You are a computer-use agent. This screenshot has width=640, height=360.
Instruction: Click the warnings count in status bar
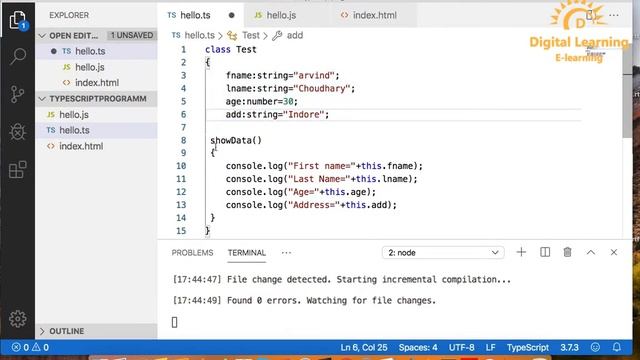click(41, 347)
